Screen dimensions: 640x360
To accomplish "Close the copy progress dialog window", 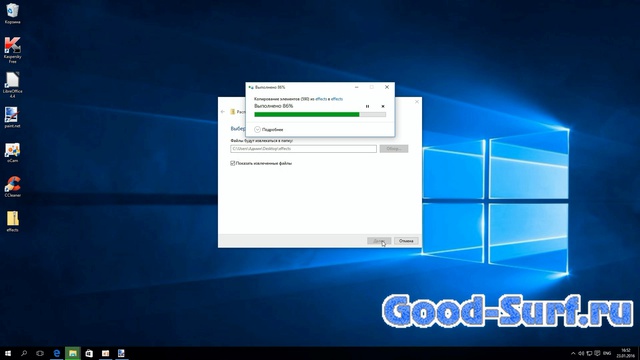I will [x=387, y=87].
